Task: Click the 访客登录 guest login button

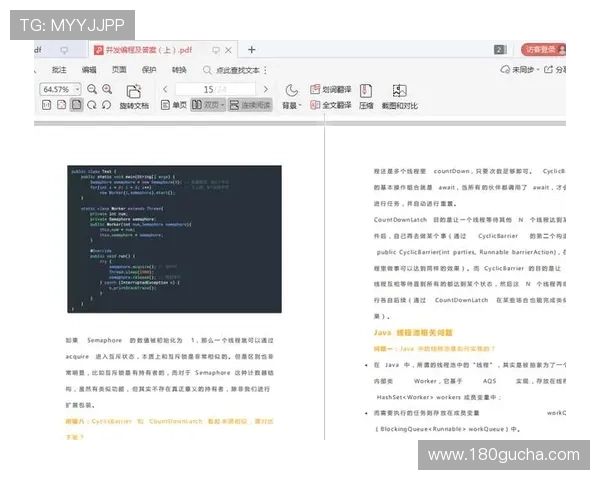Action: 544,49
